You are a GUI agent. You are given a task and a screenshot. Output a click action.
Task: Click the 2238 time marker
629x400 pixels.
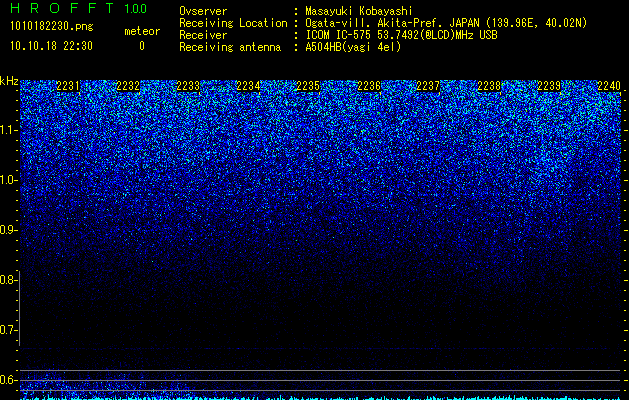pyautogui.click(x=489, y=86)
